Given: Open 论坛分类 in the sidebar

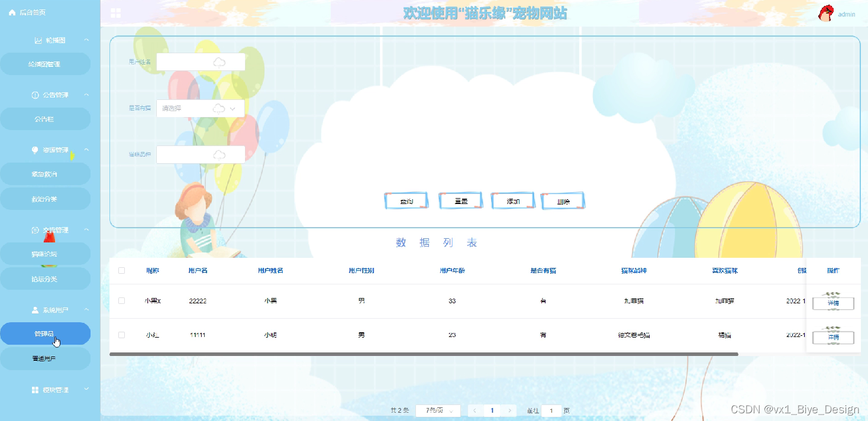Looking at the screenshot, I should [x=45, y=278].
